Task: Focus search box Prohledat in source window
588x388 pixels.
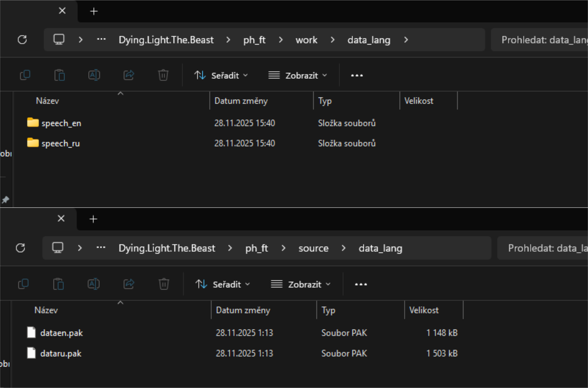Action: coord(542,248)
